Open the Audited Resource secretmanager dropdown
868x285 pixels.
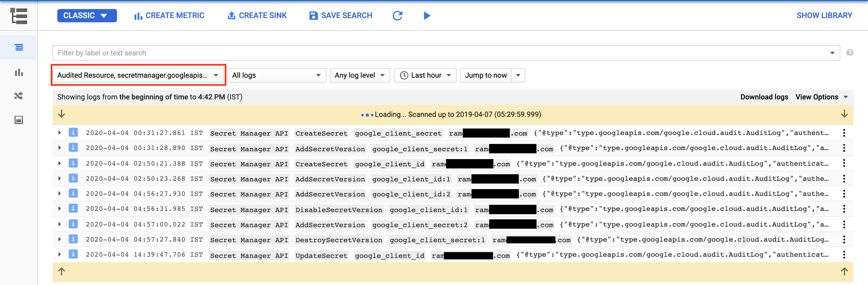pyautogui.click(x=138, y=75)
